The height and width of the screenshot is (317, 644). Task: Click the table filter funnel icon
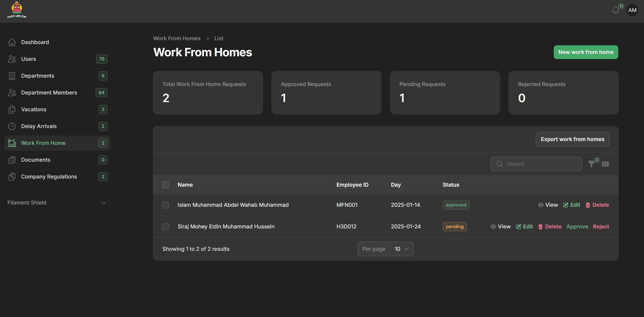click(x=591, y=164)
